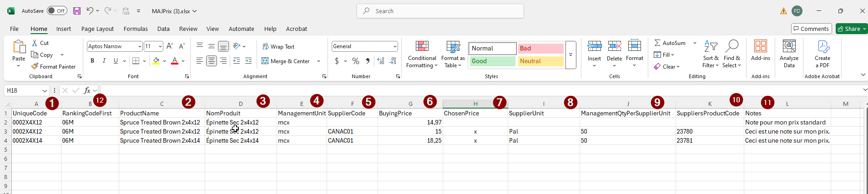Expand the Number Format General dropdown

click(x=394, y=46)
